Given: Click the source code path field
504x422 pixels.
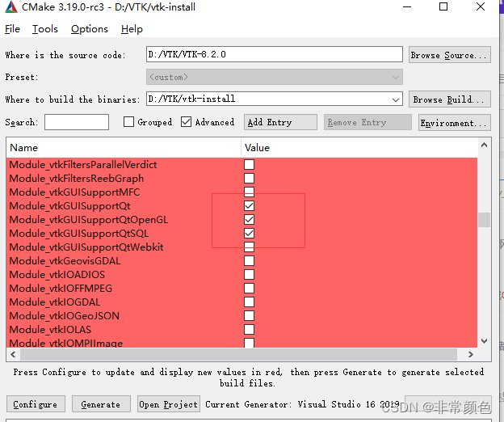Looking at the screenshot, I should point(274,54).
